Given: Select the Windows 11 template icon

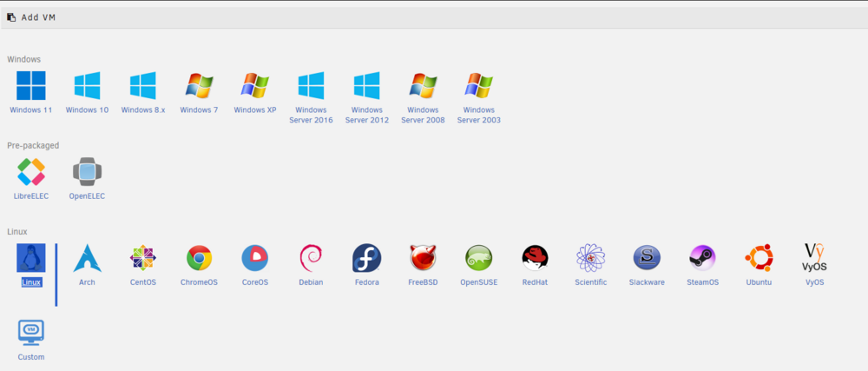Looking at the screenshot, I should [x=31, y=85].
